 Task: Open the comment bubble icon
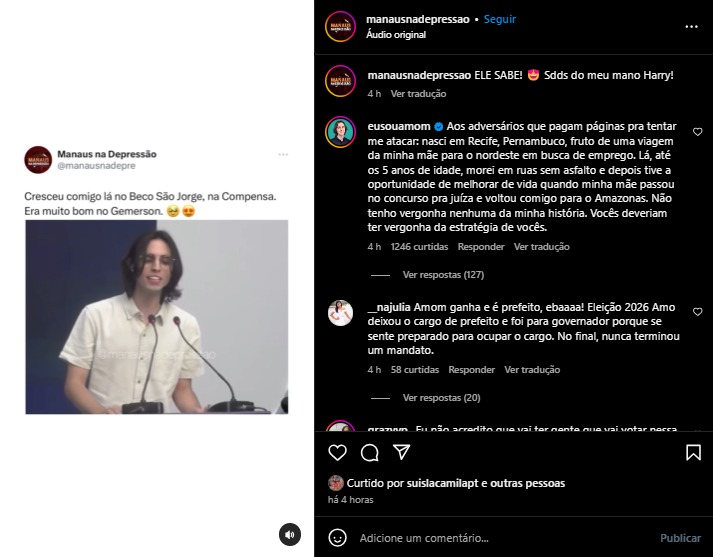tap(370, 452)
